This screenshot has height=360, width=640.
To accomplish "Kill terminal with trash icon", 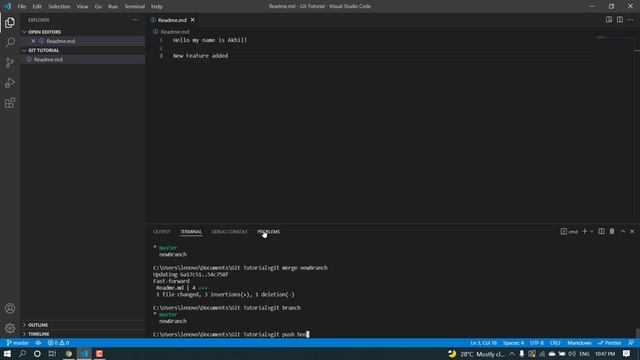I will [x=612, y=231].
